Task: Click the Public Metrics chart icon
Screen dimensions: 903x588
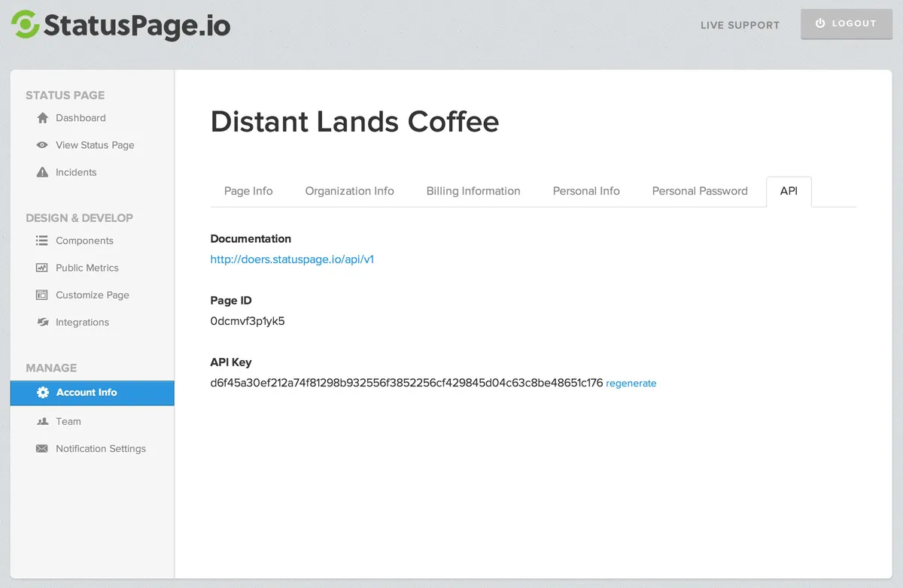Action: point(42,268)
